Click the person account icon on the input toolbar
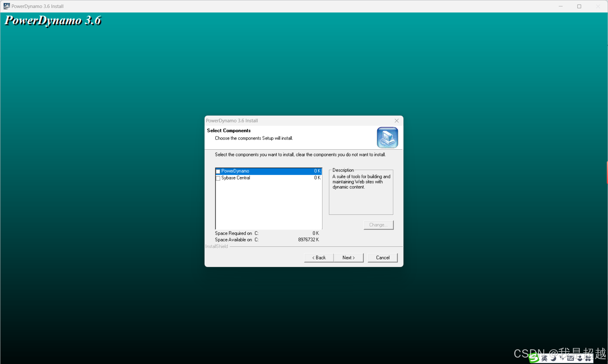This screenshot has width=608, height=364. pos(580,358)
